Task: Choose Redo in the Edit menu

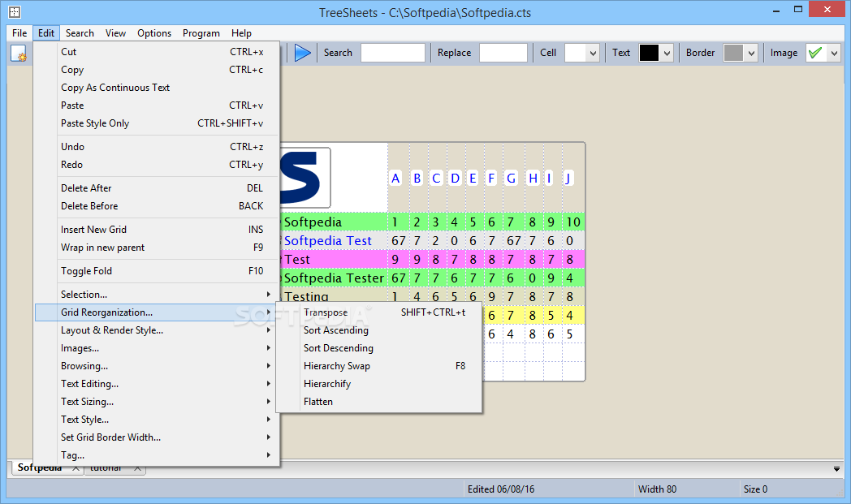Action: tap(157, 165)
